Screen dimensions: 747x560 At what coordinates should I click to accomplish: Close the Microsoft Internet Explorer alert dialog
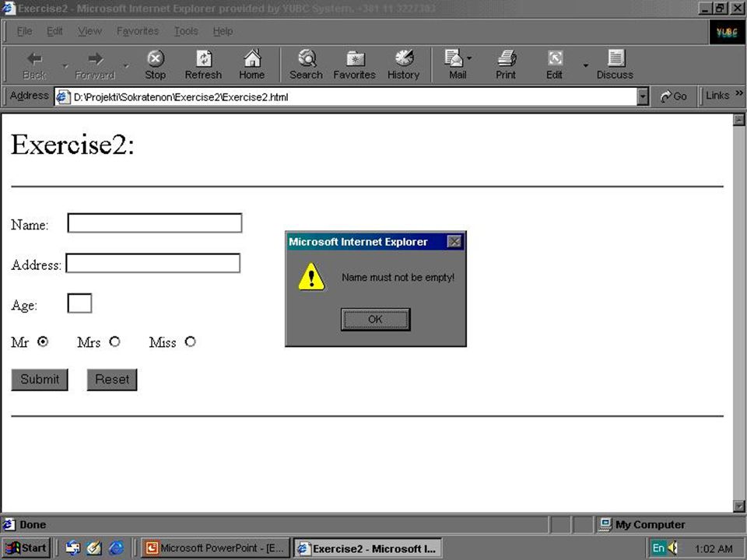pyautogui.click(x=455, y=242)
